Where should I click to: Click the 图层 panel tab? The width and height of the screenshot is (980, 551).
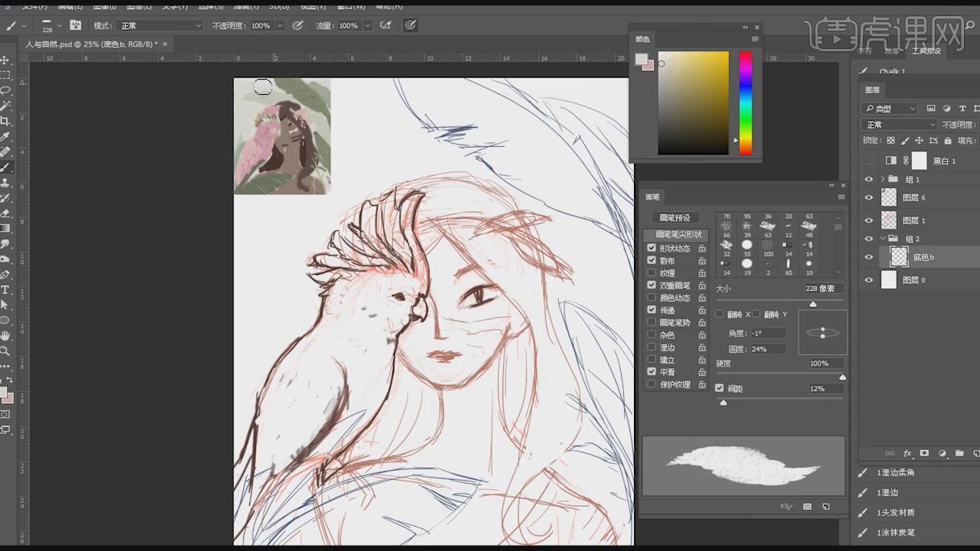click(x=872, y=90)
